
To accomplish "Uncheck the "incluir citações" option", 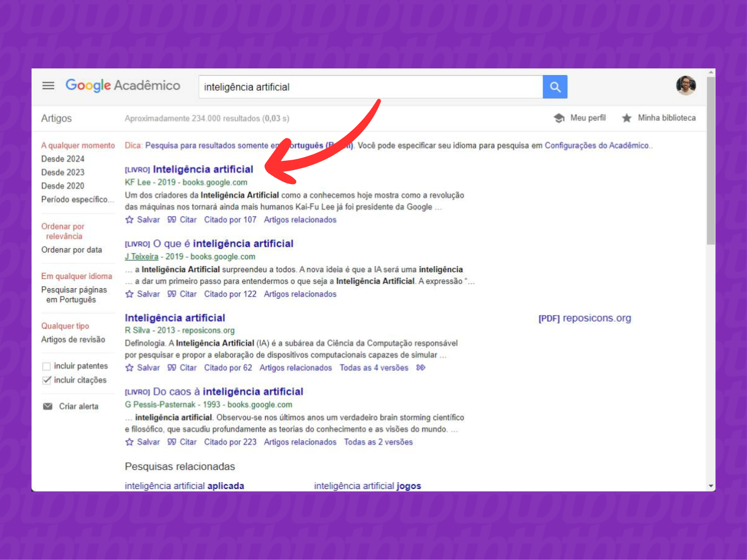I will click(46, 380).
